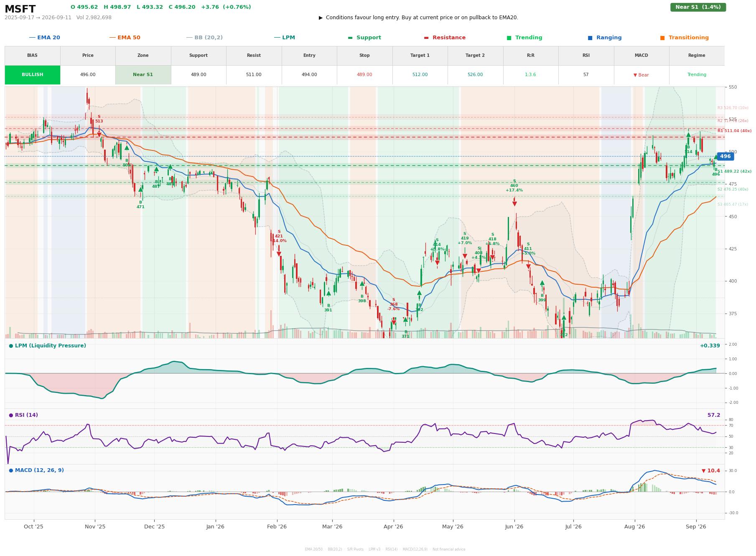Click the green buy triangle above B 398

point(362,283)
